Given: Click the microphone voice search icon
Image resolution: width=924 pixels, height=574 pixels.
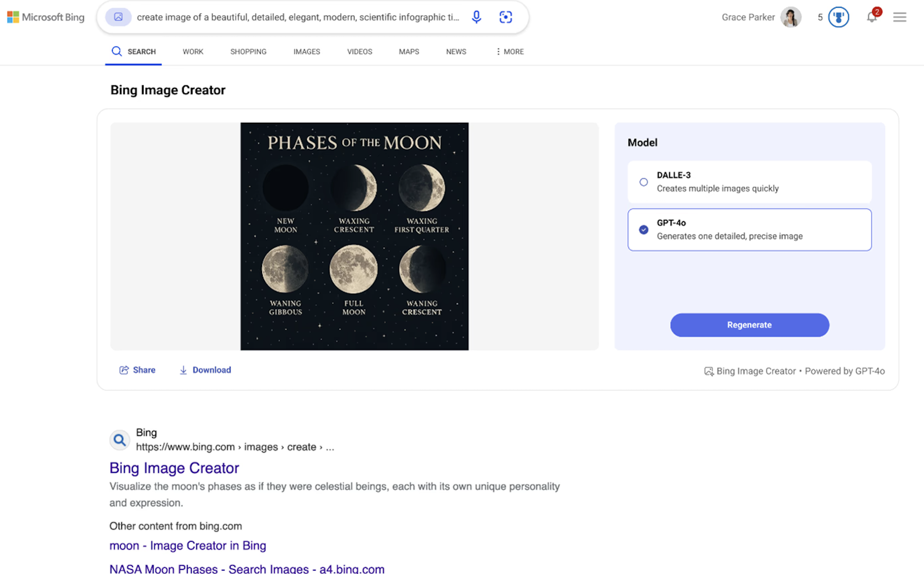Looking at the screenshot, I should [x=476, y=17].
